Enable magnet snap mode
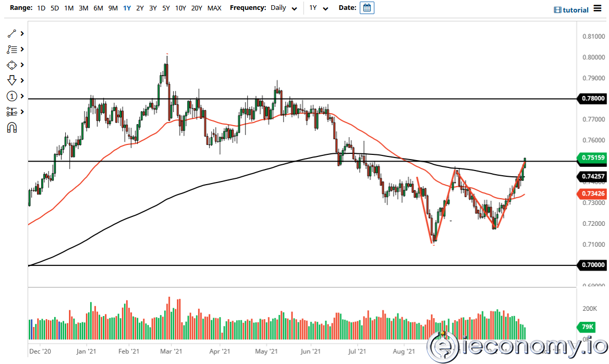This screenshot has height=364, width=609. (x=12, y=127)
